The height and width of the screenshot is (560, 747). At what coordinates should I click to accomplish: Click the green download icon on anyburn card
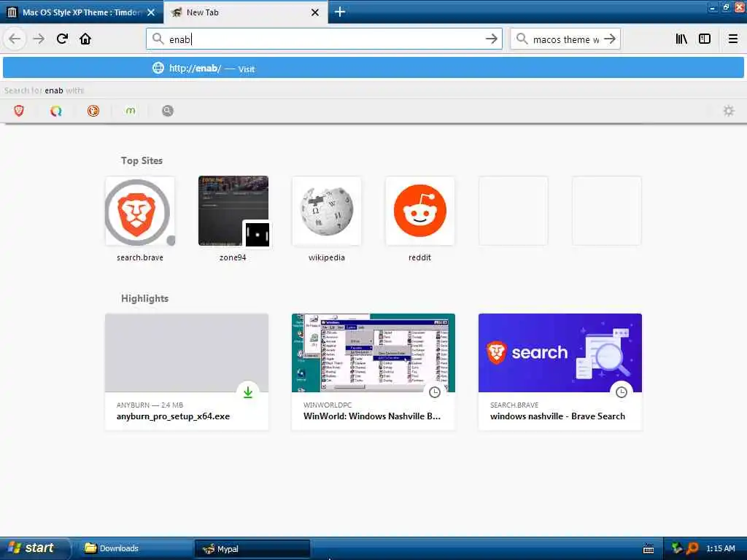[x=248, y=392]
